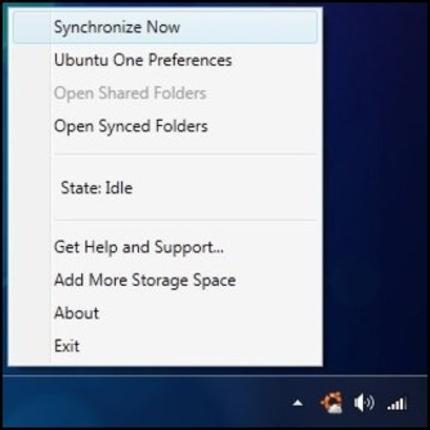
Task: Click the greyed-out Open Shared Folders entry
Action: tap(130, 93)
